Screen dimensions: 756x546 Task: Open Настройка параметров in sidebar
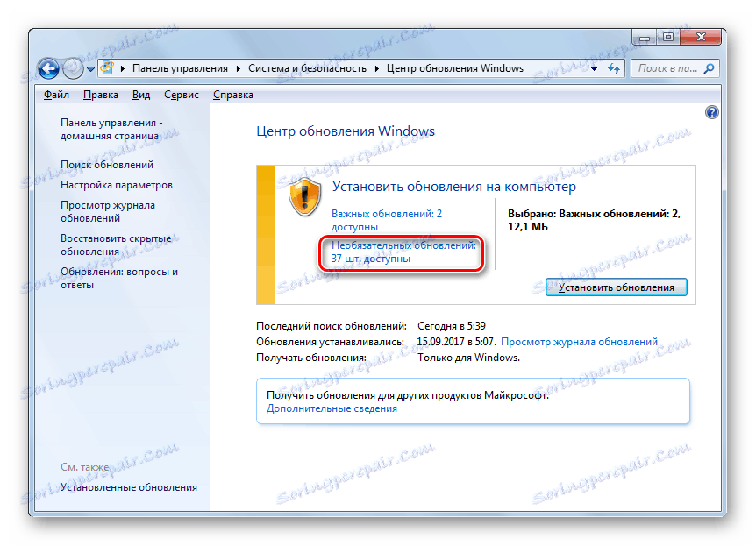click(x=116, y=185)
